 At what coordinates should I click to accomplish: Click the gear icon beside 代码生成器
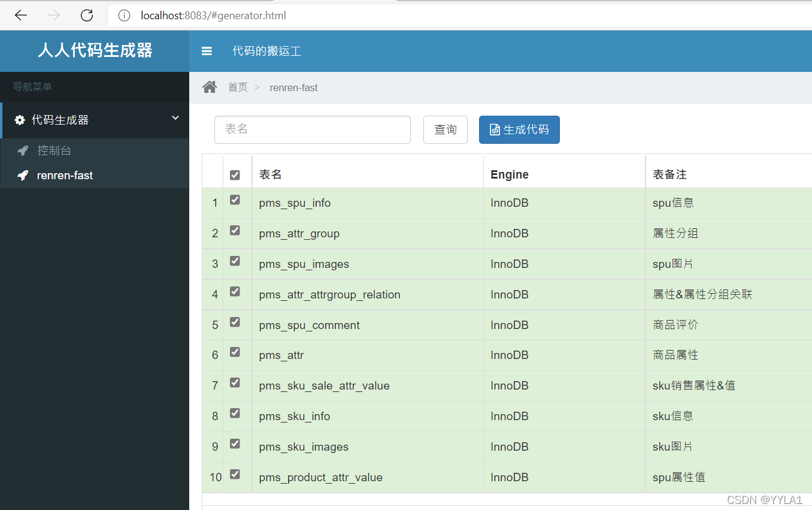20,120
